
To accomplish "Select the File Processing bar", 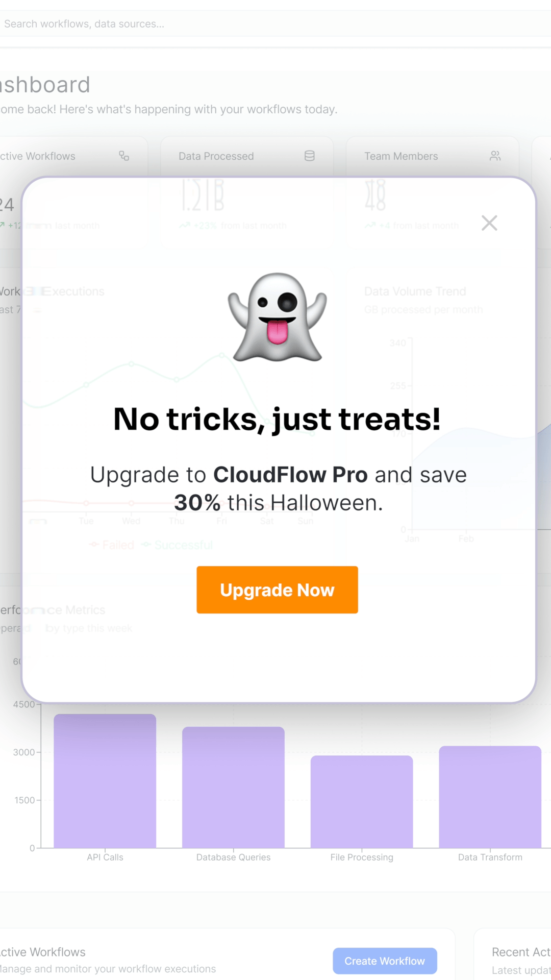I will click(362, 802).
